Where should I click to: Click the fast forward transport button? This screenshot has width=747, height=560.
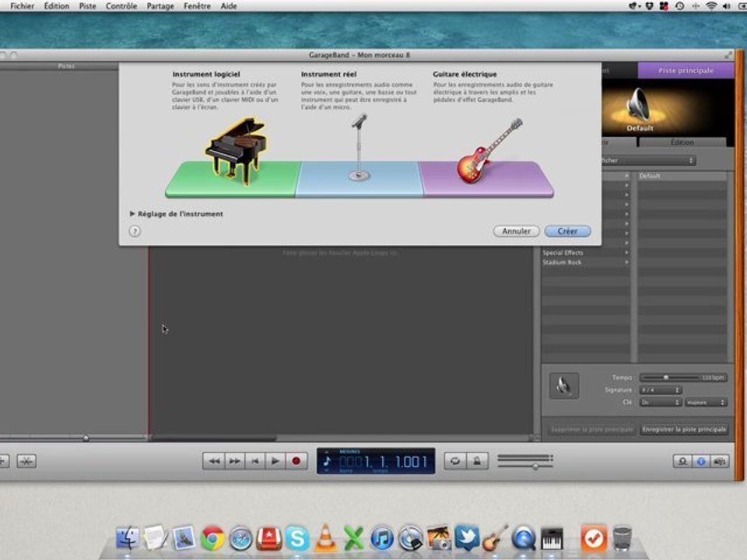[234, 461]
